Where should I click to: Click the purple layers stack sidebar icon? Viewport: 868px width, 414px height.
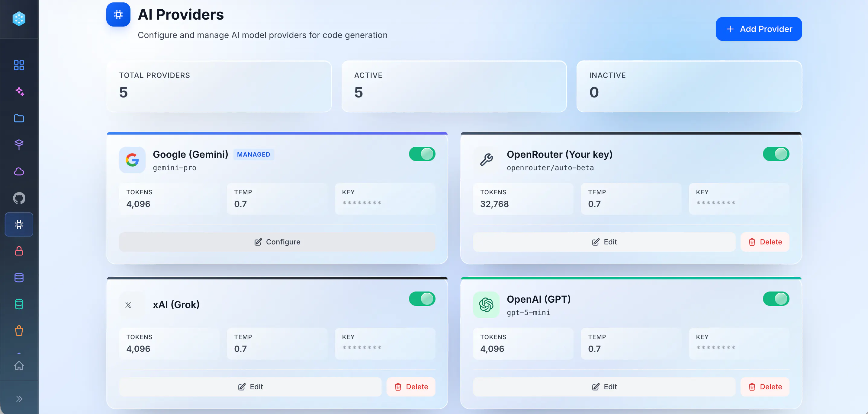(x=19, y=145)
